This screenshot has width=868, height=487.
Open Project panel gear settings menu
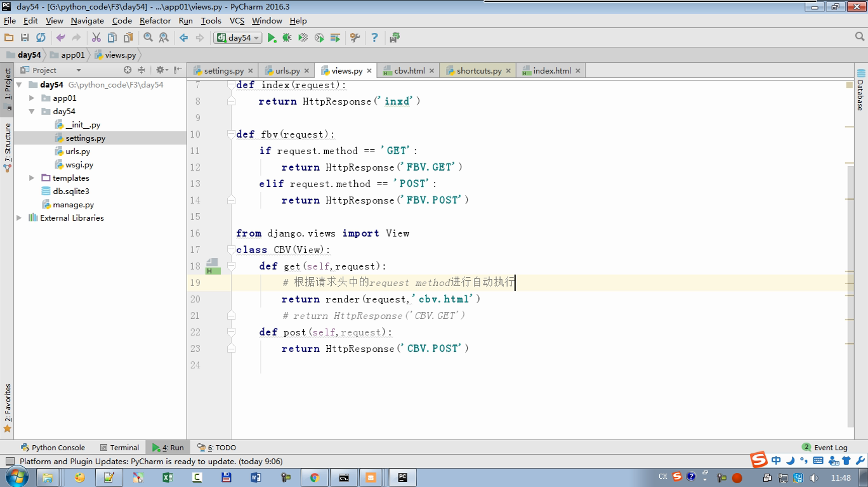(x=162, y=70)
